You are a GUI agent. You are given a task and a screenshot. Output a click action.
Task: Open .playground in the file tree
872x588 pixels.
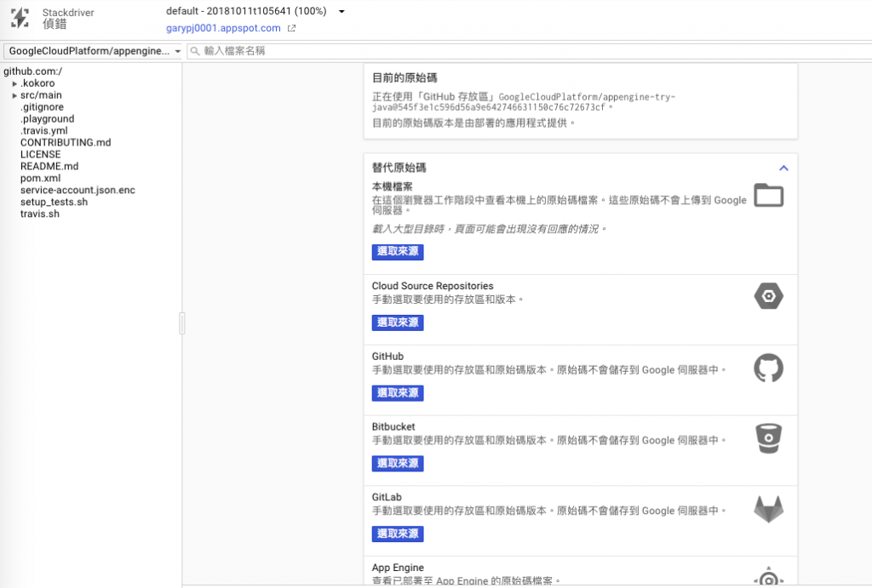(x=48, y=119)
